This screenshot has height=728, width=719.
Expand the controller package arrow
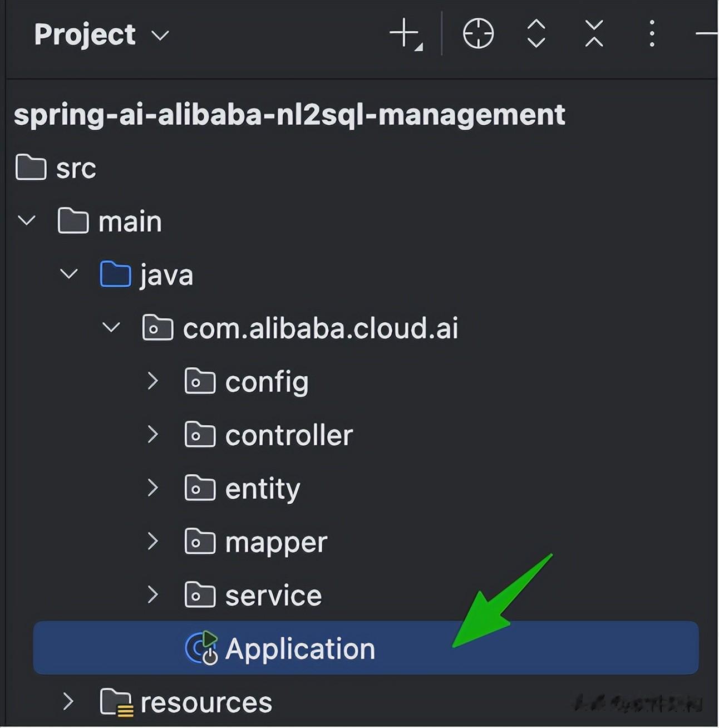coord(153,435)
